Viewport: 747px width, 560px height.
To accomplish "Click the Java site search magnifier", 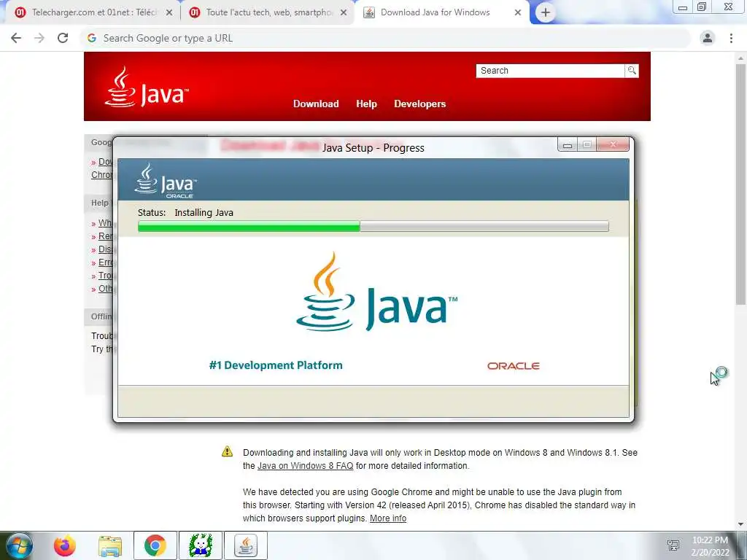I will pyautogui.click(x=632, y=71).
